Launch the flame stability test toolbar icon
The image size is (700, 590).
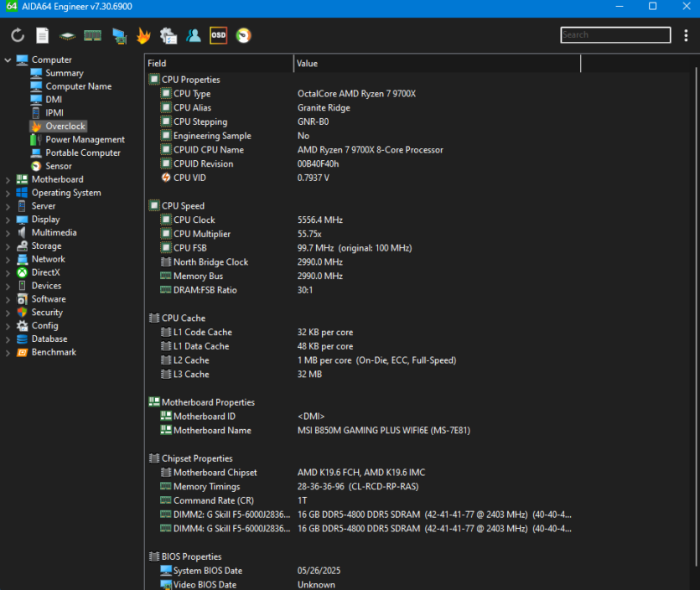click(143, 35)
